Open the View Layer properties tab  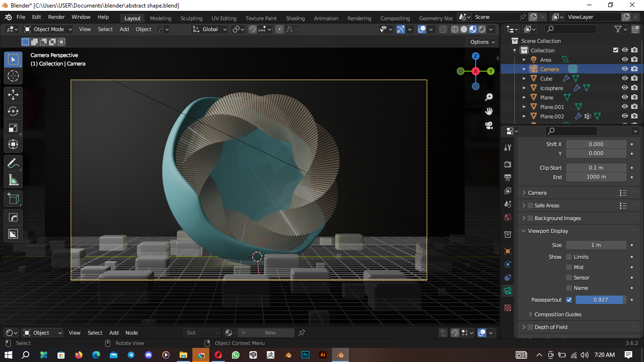coord(508,191)
